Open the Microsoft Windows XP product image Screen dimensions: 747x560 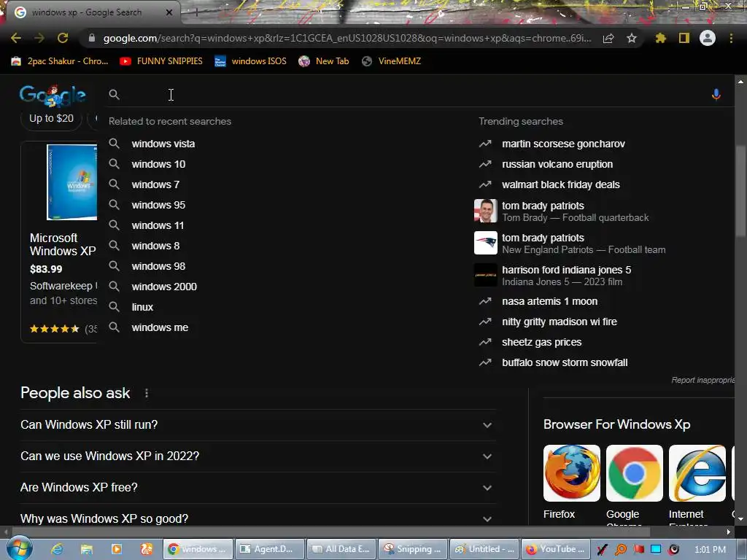click(72, 182)
